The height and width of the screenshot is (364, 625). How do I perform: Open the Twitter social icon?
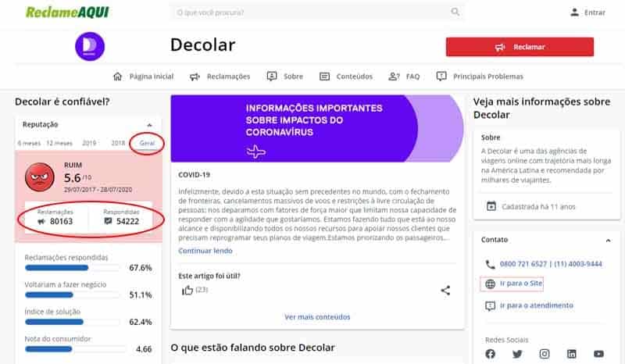(x=517, y=354)
